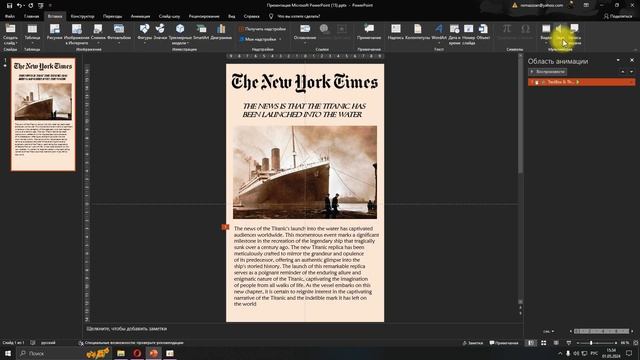
Task: Open the Windows Start menu
Action: pos(8,353)
